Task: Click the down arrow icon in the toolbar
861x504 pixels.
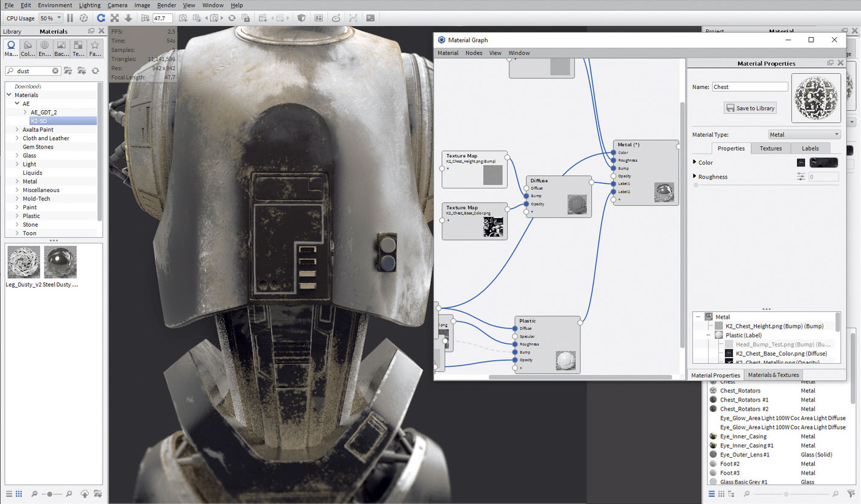Action: coord(128,18)
